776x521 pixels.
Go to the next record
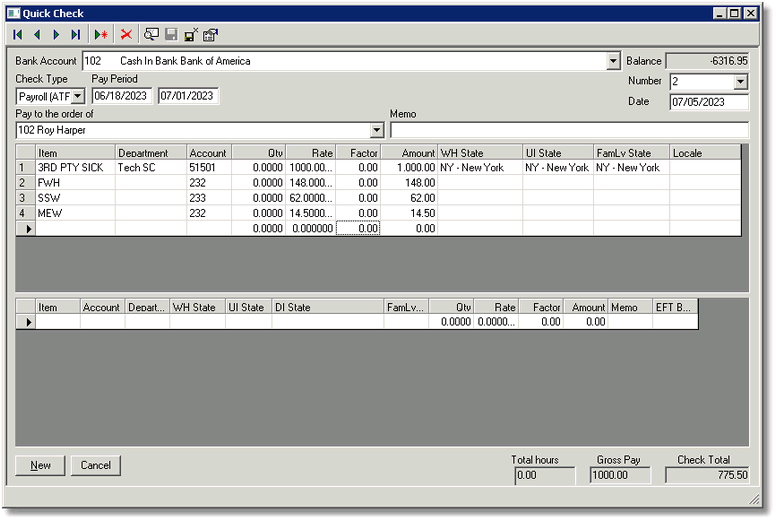point(56,35)
